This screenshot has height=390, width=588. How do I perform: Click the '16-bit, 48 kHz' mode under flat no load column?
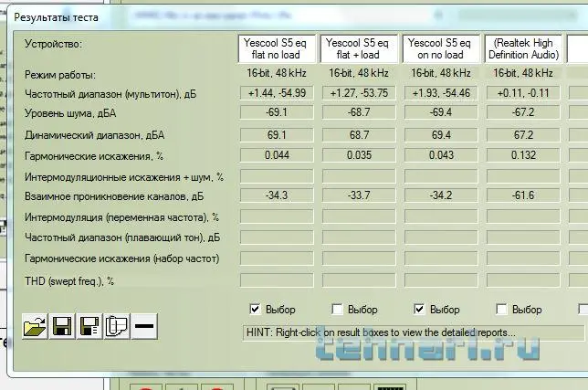pyautogui.click(x=277, y=73)
